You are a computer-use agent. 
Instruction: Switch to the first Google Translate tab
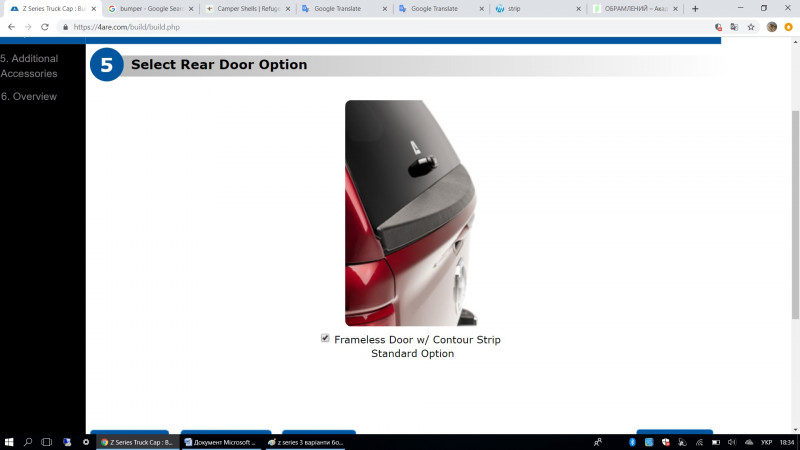click(344, 9)
